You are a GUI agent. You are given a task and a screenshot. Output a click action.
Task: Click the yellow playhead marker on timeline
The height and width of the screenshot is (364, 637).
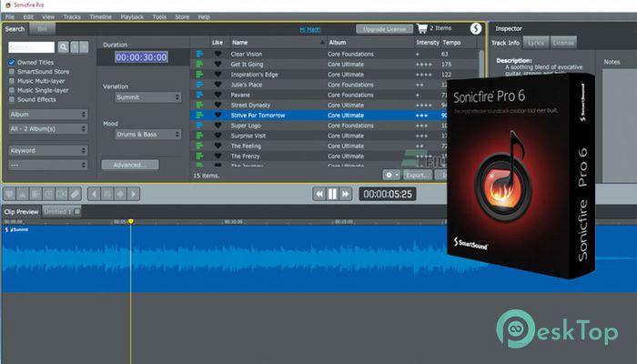(130, 221)
